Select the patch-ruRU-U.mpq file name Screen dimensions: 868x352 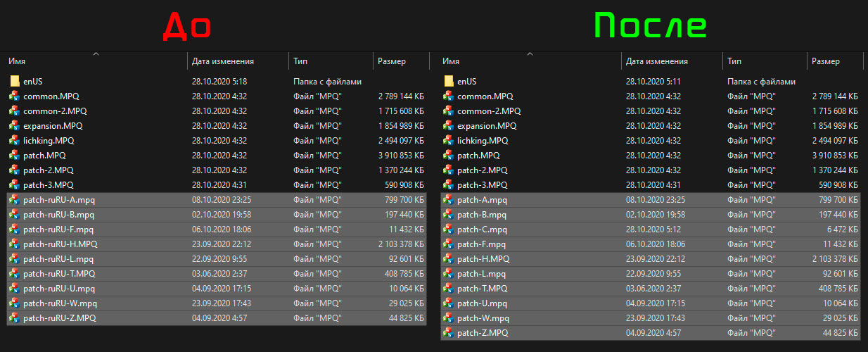point(59,289)
